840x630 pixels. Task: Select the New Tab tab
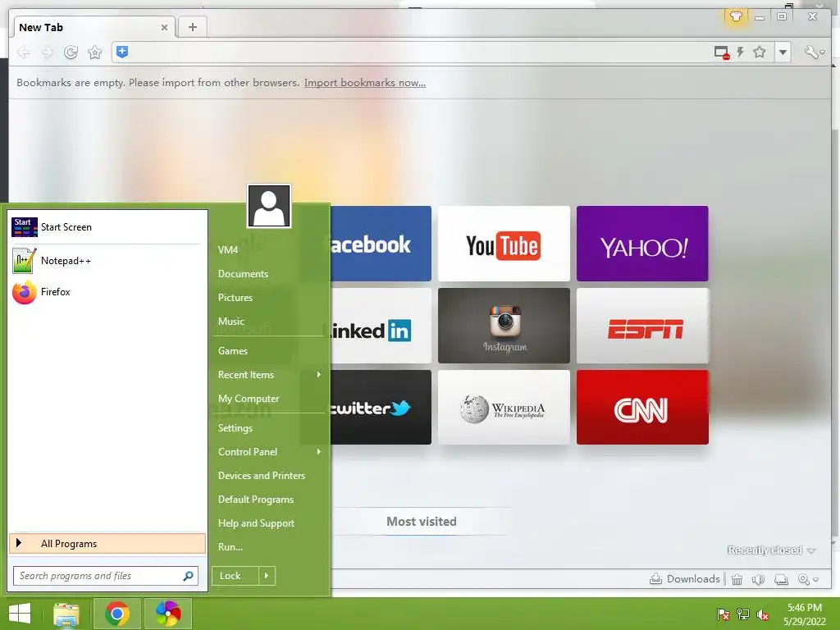(x=92, y=27)
